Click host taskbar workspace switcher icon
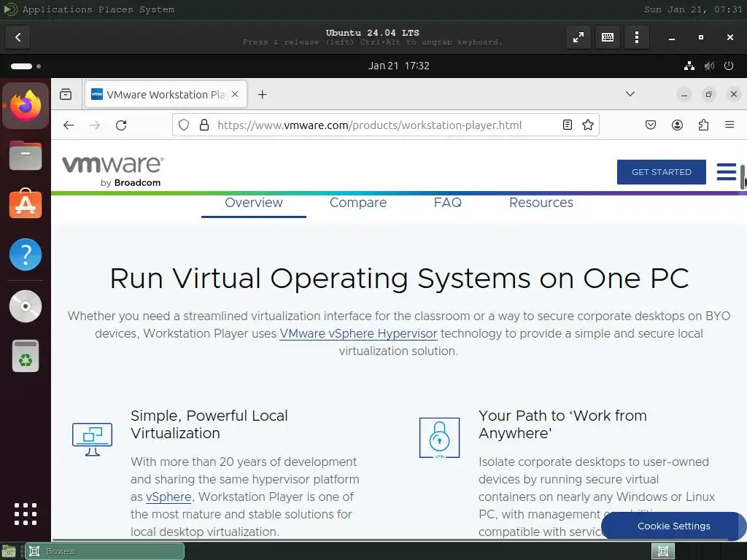This screenshot has height=560, width=747. click(x=662, y=551)
